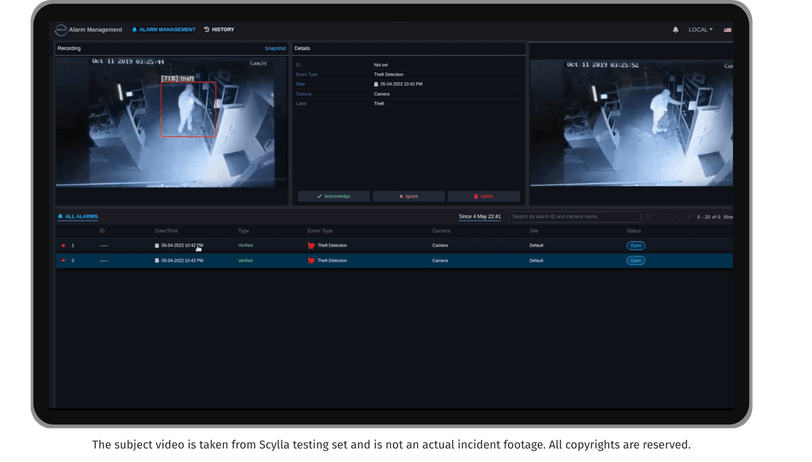
Task: Click Verified in alarm row 2
Action: pos(245,261)
